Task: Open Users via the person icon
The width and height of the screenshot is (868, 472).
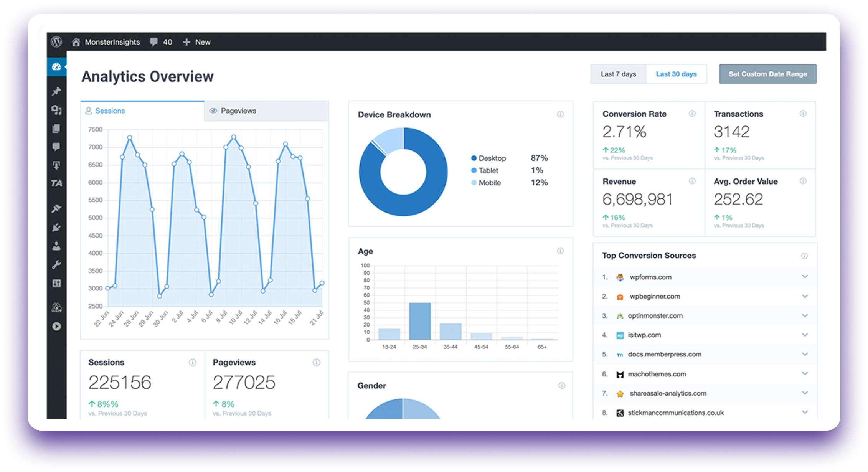Action: pos(56,246)
